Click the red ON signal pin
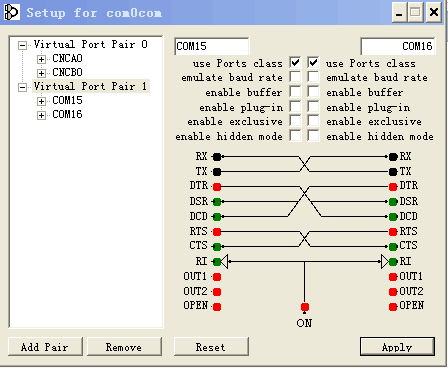 point(305,307)
